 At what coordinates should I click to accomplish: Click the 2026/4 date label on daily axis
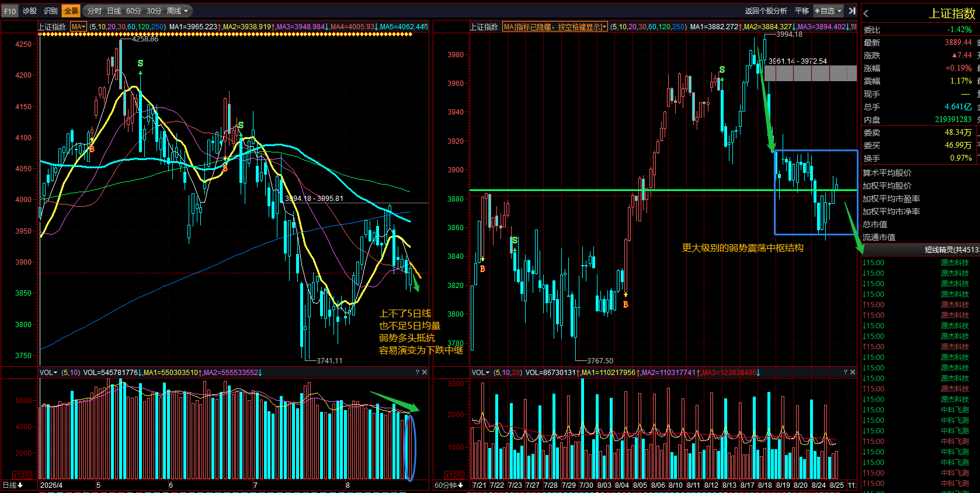(x=51, y=485)
